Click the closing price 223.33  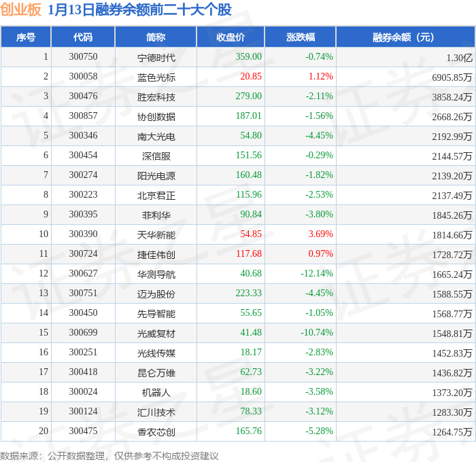pos(248,294)
